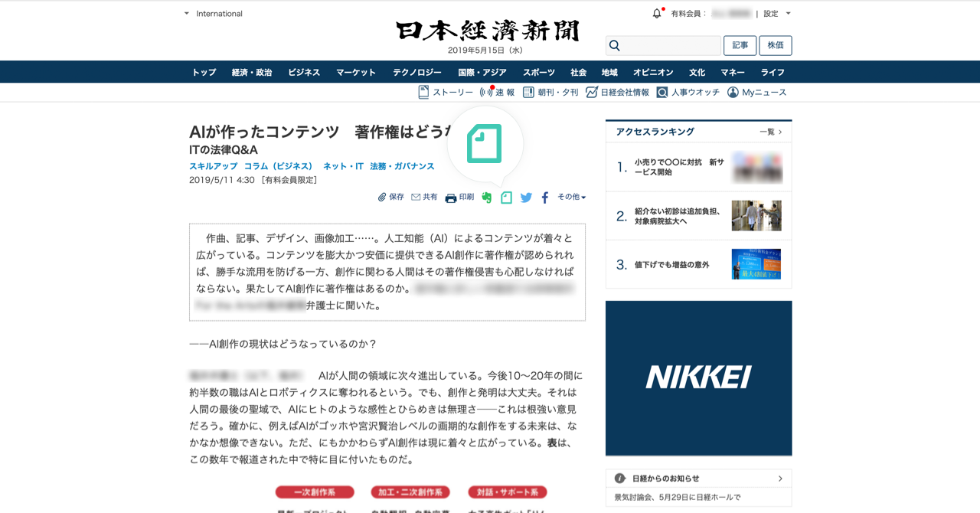Print article using 印刷 icon
Screen dimensions: 980x513
coord(459,198)
